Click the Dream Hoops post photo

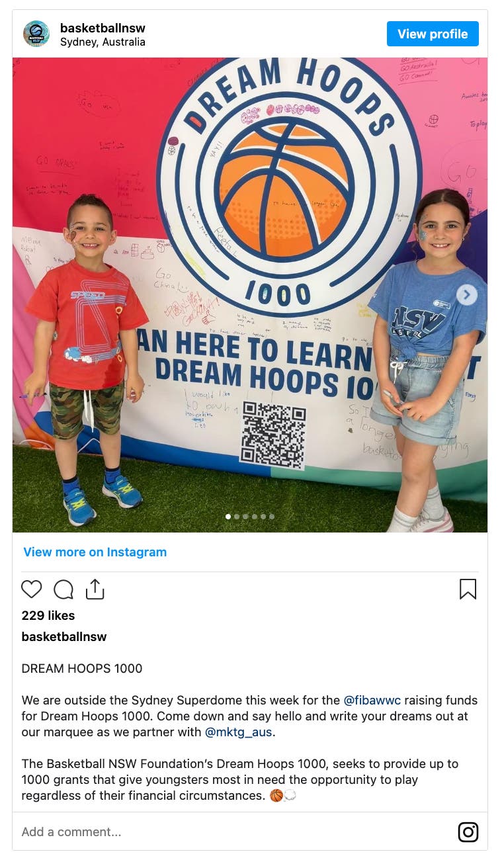coord(250,295)
